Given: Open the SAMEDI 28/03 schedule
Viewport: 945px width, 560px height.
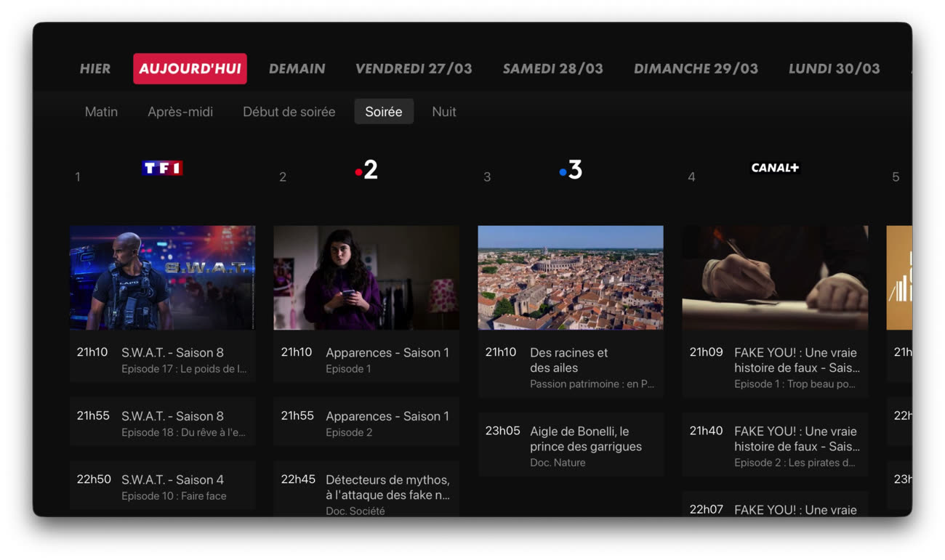Looking at the screenshot, I should (552, 69).
